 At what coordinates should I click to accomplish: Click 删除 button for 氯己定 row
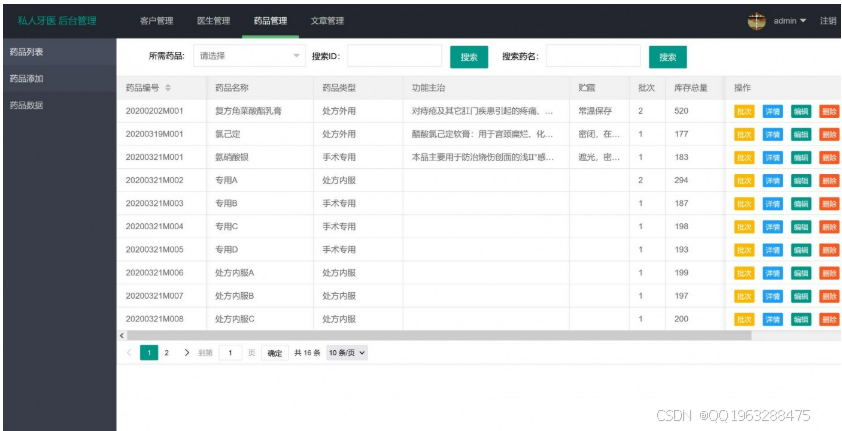pos(829,134)
